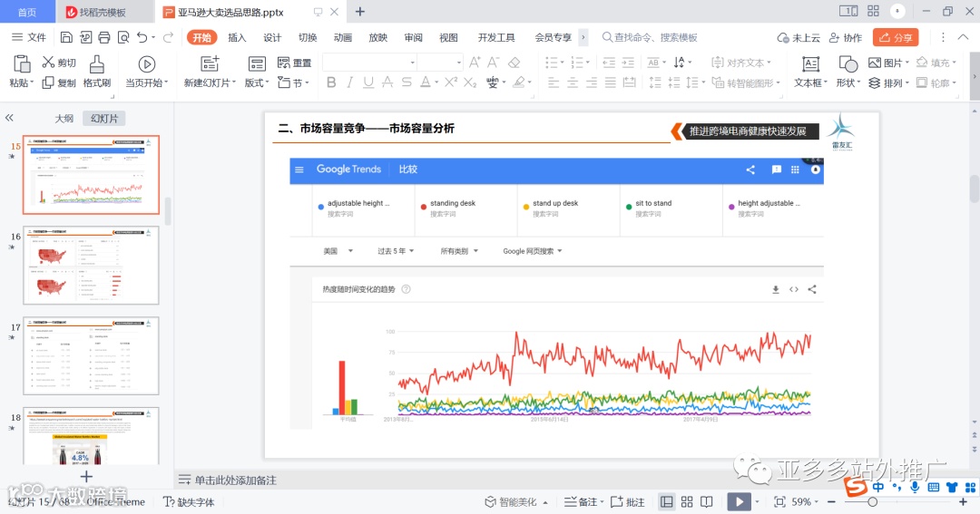Toggle underline formatting
This screenshot has height=514, width=980.
point(368,82)
